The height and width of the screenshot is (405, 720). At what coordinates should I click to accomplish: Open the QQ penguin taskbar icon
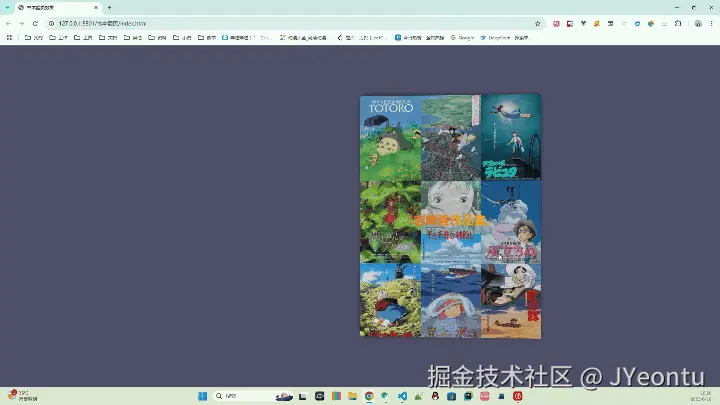pyautogui.click(x=435, y=396)
